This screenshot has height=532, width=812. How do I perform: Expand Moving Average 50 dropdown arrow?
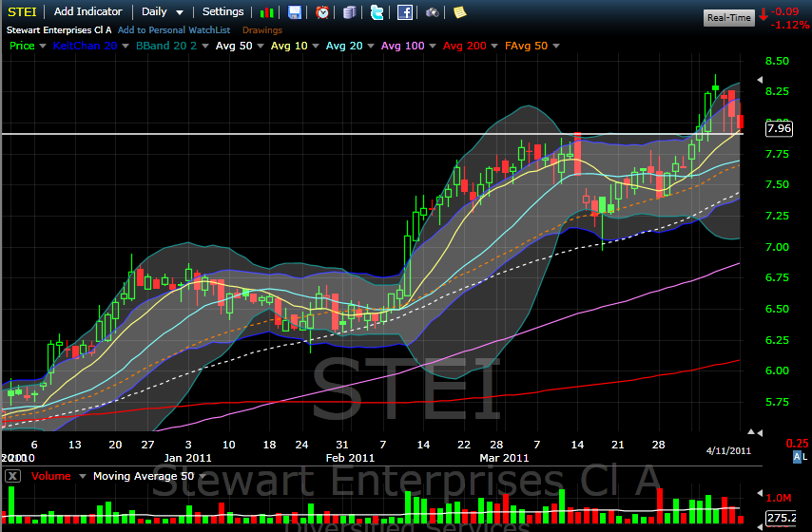click(202, 476)
